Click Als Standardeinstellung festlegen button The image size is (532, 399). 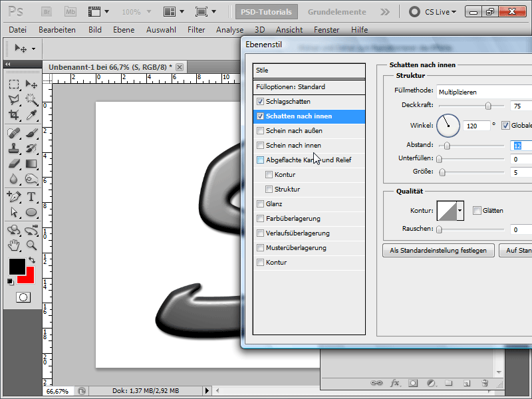pos(438,251)
